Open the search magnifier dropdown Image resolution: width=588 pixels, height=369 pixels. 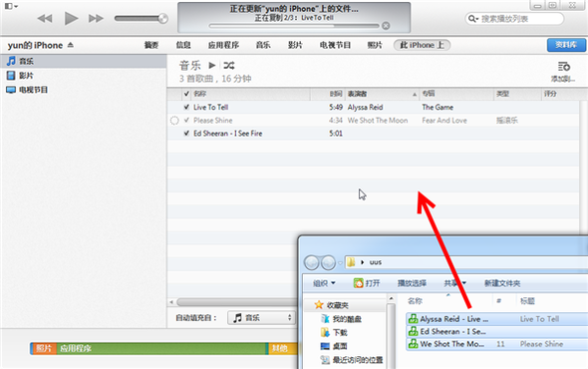pyautogui.click(x=473, y=18)
